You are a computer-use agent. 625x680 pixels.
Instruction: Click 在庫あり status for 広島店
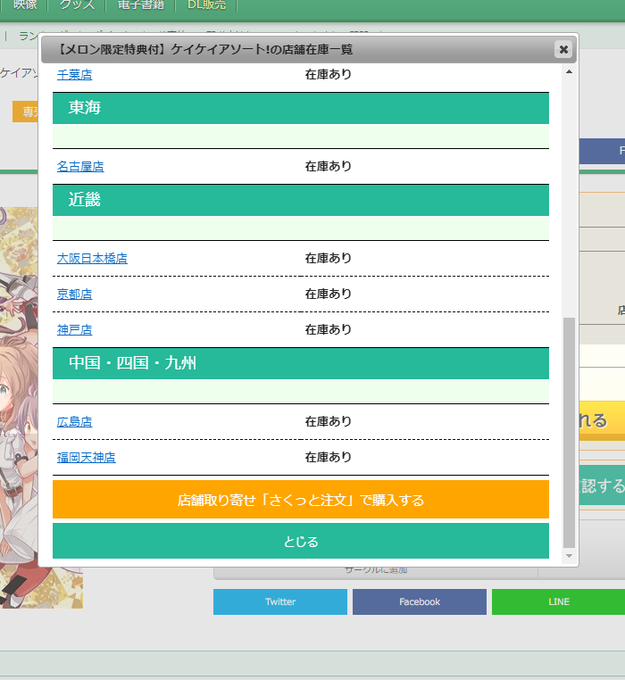pyautogui.click(x=328, y=422)
